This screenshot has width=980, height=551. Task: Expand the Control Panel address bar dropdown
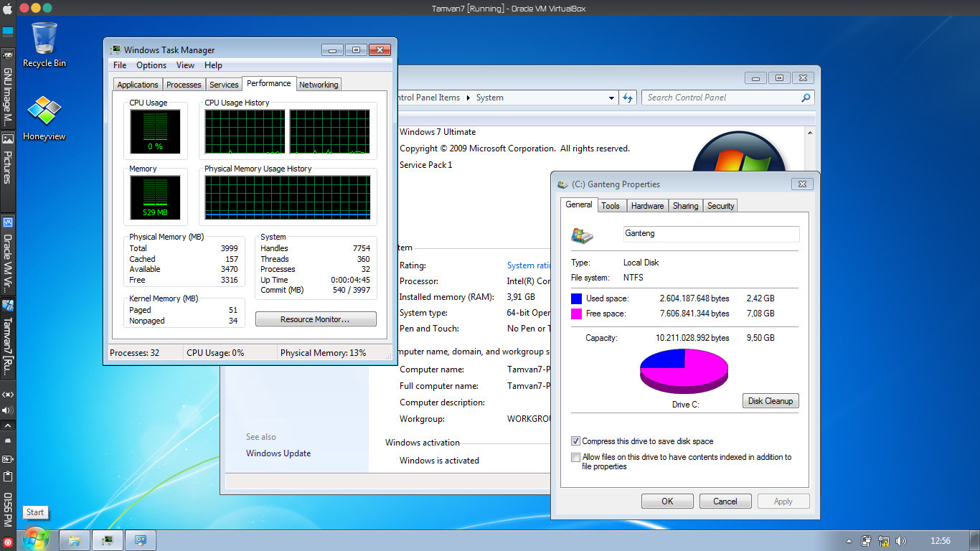611,98
